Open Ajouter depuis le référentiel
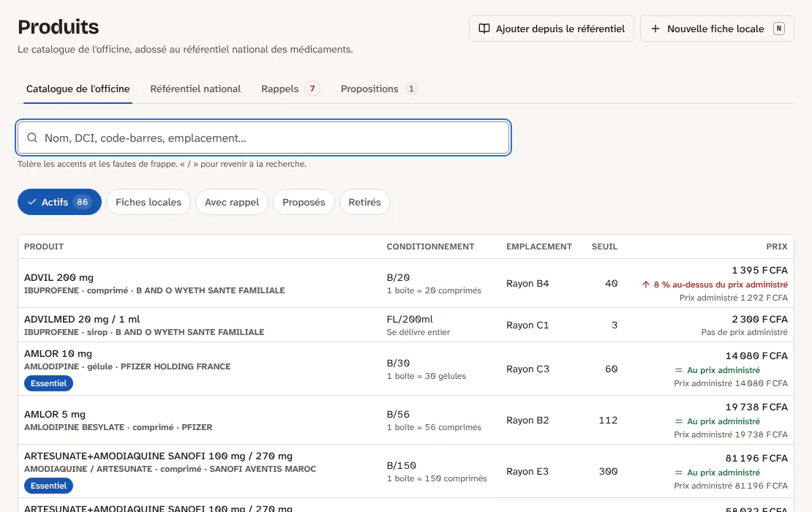Screen dimensions: 812x512 pyautogui.click(x=551, y=29)
